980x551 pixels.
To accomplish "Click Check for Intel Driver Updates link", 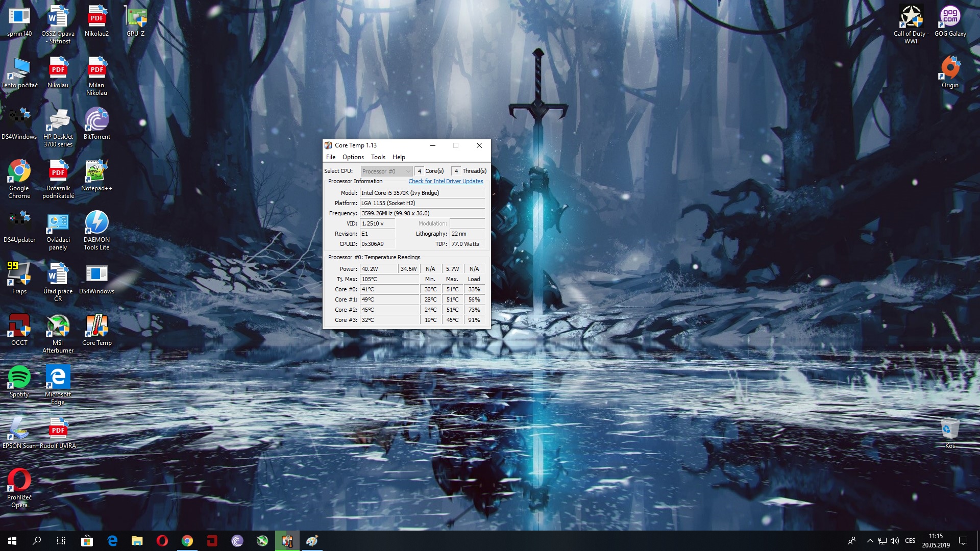I will coord(445,181).
